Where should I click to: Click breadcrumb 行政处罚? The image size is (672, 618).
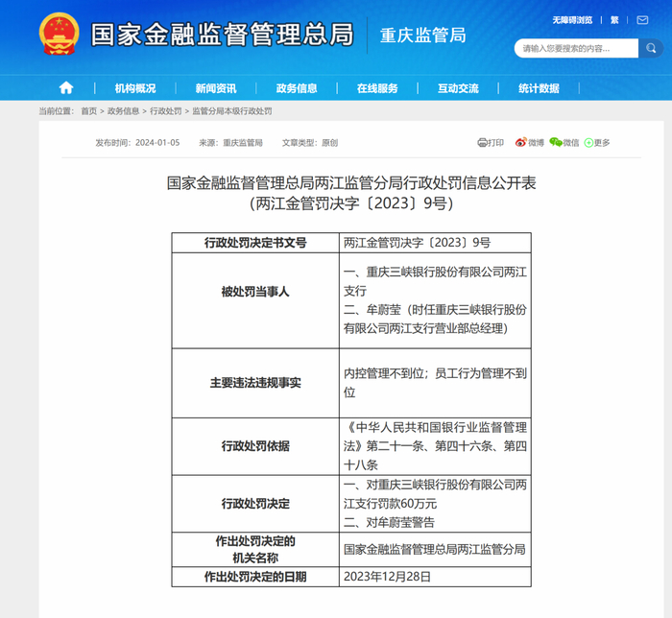(x=165, y=111)
